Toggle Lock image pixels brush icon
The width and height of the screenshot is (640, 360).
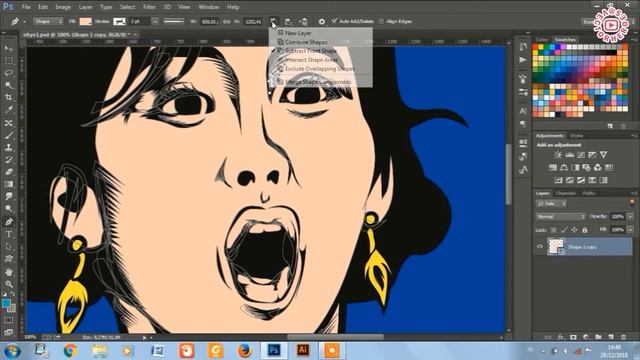tap(564, 230)
